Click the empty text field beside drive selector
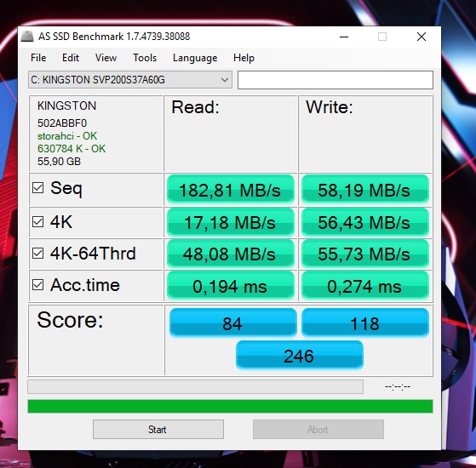This screenshot has width=476, height=468. (335, 80)
